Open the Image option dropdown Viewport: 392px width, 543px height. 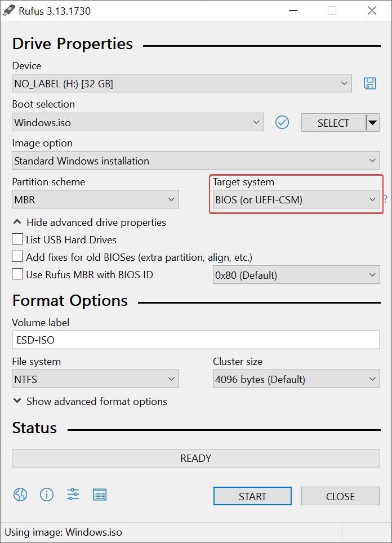[195, 161]
